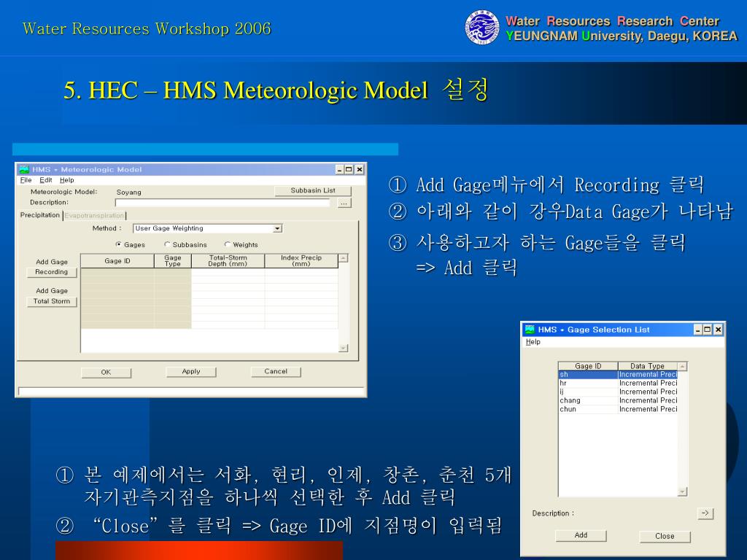
Task: Click the Data Type column header
Action: click(x=648, y=366)
